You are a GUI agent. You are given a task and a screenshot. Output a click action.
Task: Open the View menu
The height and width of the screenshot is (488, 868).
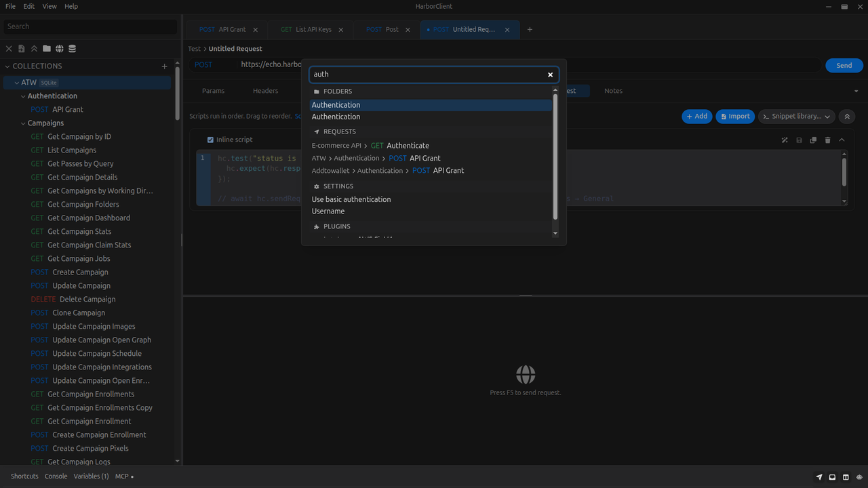(x=50, y=6)
